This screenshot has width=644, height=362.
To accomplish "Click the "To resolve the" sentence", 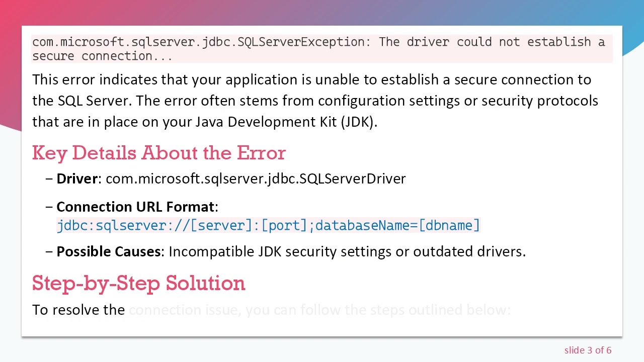I will pos(272,310).
